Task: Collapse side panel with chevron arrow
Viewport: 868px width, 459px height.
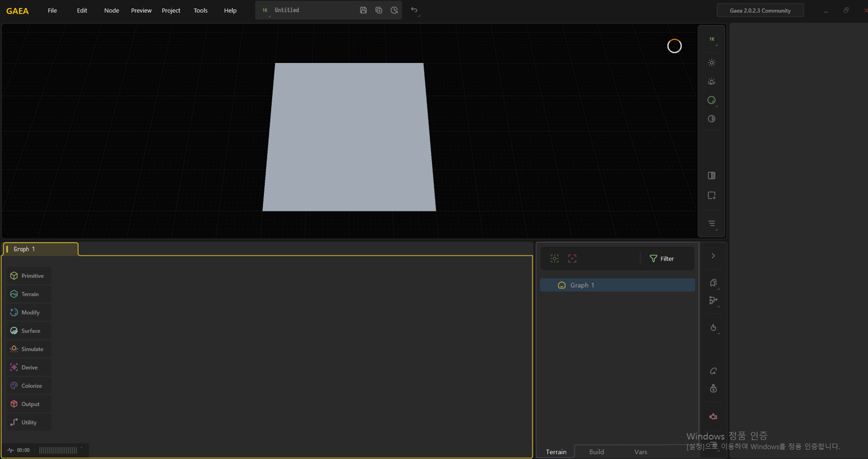Action: coord(713,256)
